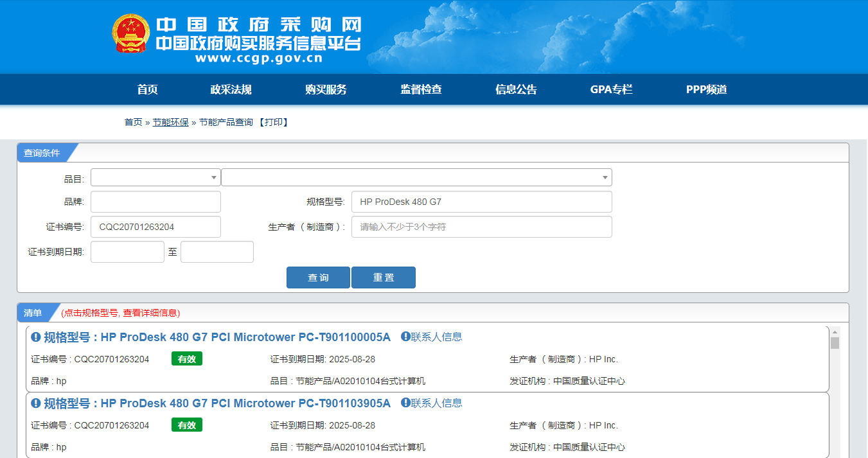Click first result's 生产者 HP Inc. text
This screenshot has height=458, width=868.
[564, 359]
